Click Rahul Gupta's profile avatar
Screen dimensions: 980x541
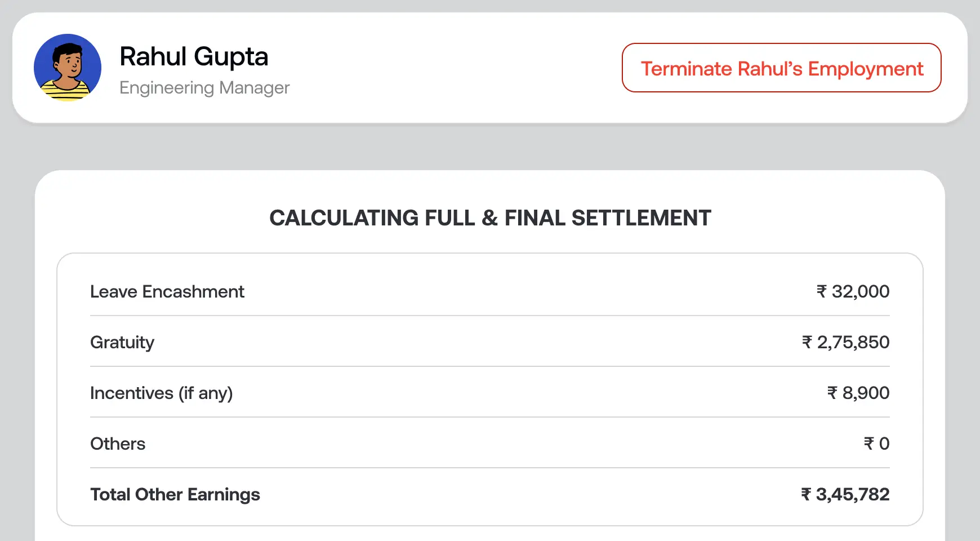(x=68, y=68)
